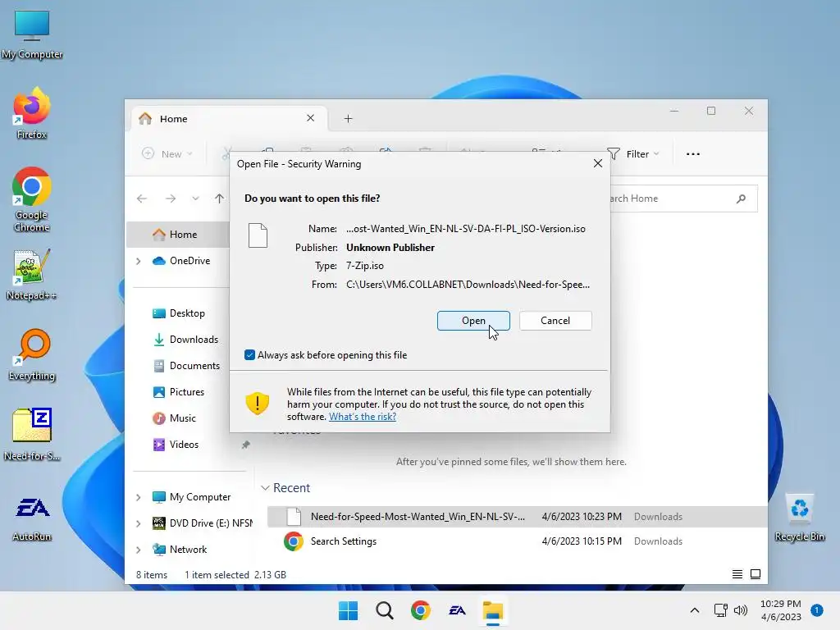The width and height of the screenshot is (840, 630).
Task: Open the notification badge in tray
Action: tap(817, 610)
